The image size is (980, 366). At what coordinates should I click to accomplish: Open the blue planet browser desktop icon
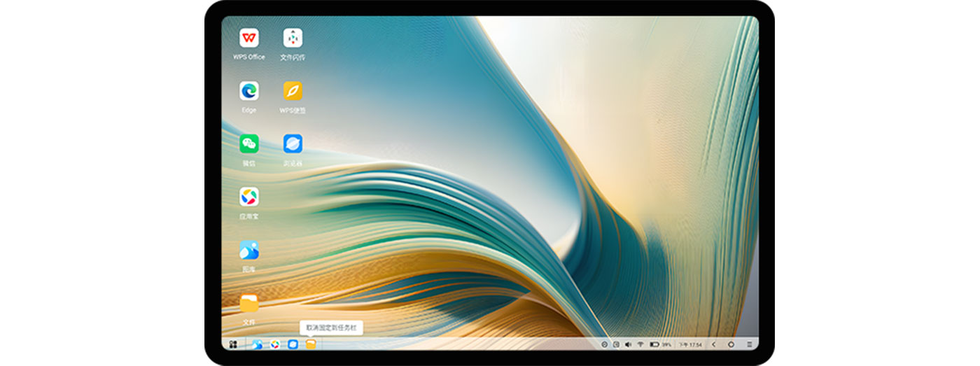(293, 144)
